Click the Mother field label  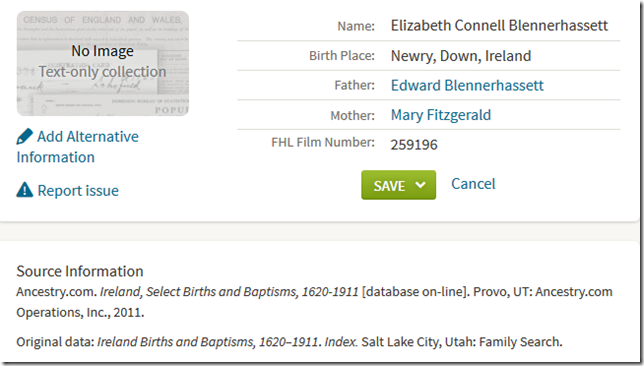tap(352, 115)
